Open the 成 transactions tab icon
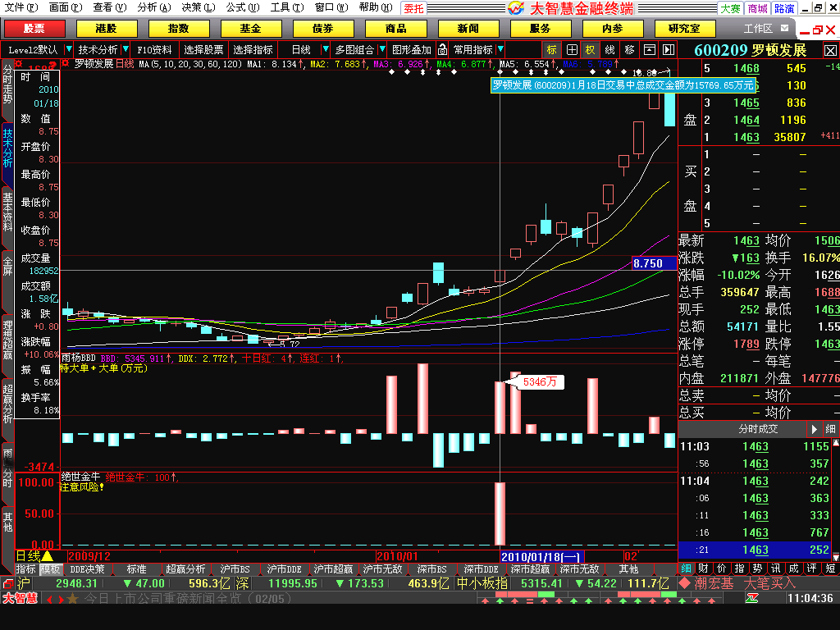 794,568
